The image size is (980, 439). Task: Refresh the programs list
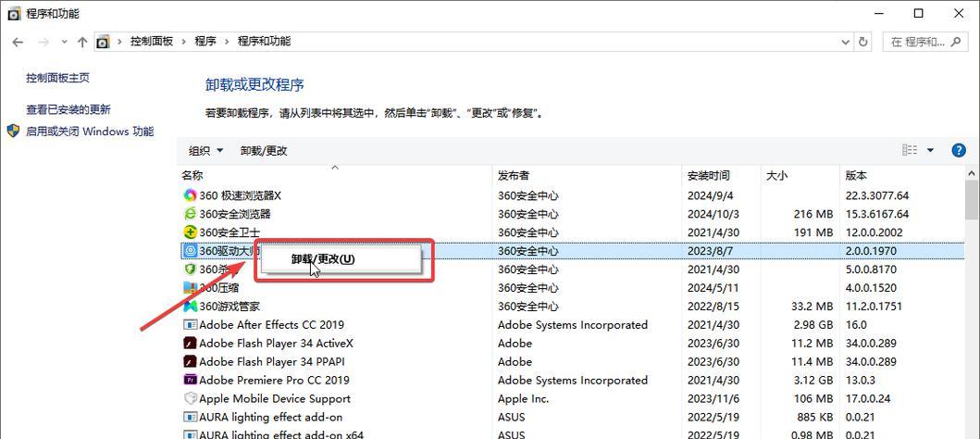tap(863, 42)
